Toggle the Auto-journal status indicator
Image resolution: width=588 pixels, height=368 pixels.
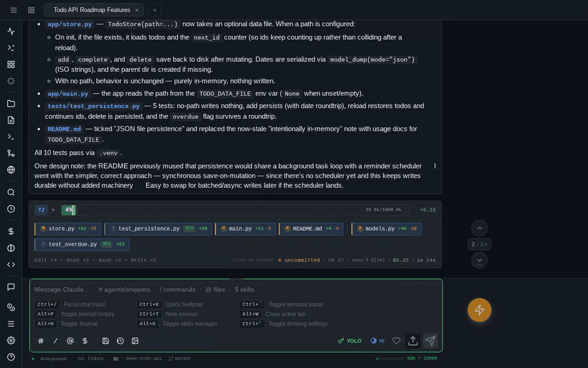coord(50,359)
